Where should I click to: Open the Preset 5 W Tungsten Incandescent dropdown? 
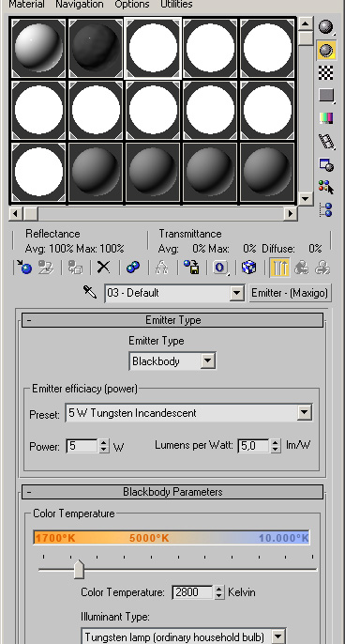(305, 413)
